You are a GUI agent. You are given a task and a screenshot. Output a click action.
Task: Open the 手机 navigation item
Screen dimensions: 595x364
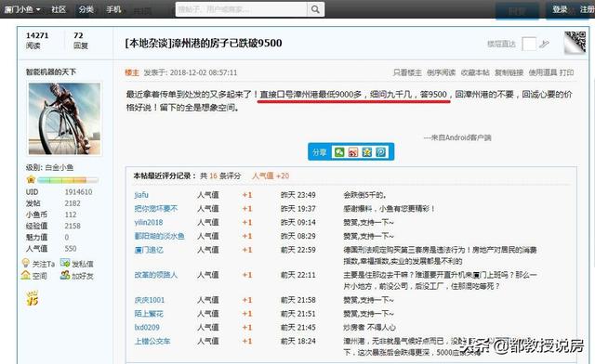pyautogui.click(x=113, y=9)
